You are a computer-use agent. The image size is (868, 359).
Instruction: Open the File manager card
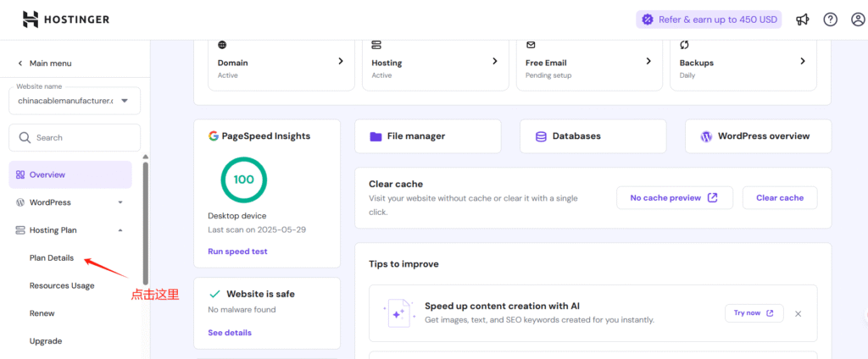[428, 136]
